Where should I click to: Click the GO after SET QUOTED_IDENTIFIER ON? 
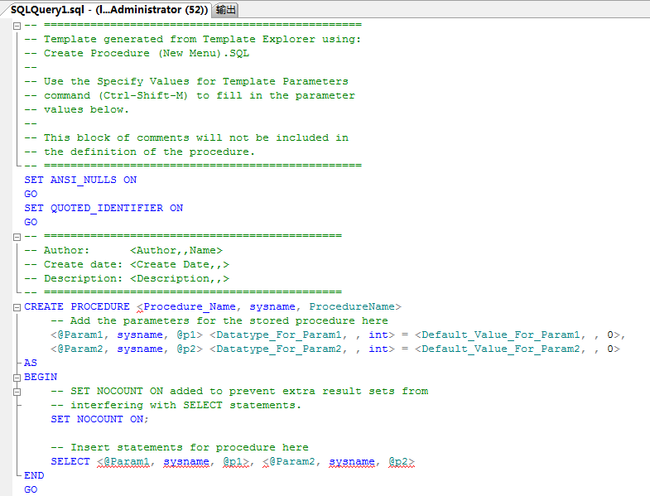coord(31,222)
